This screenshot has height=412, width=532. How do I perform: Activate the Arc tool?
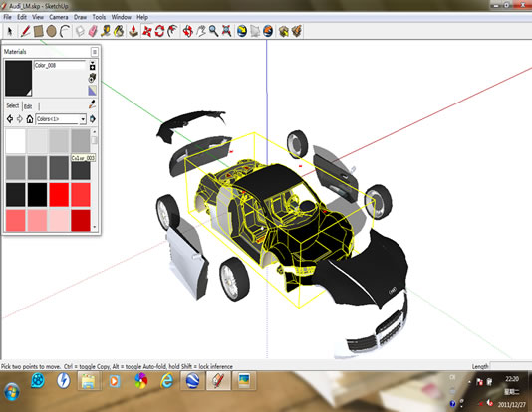[65, 31]
